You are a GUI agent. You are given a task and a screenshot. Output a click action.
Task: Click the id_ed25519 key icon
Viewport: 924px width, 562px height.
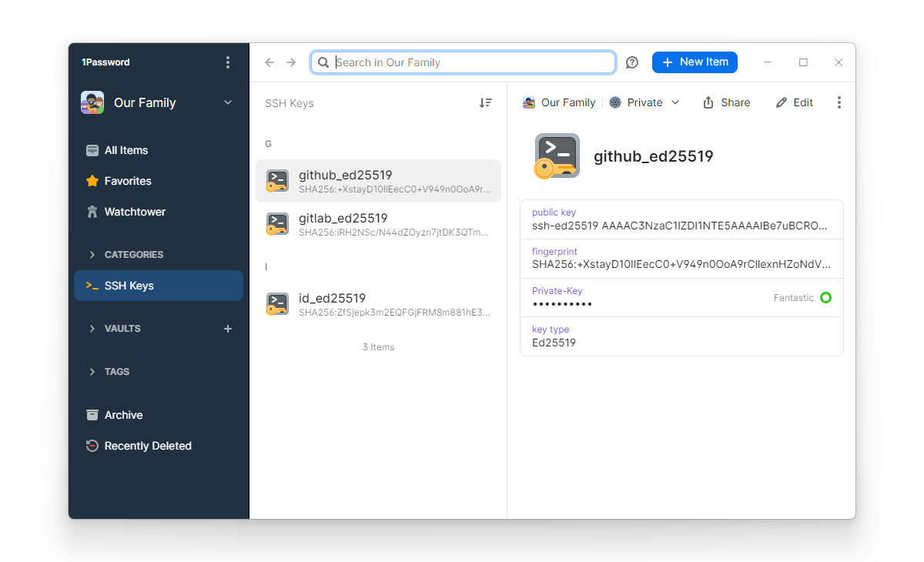(277, 304)
